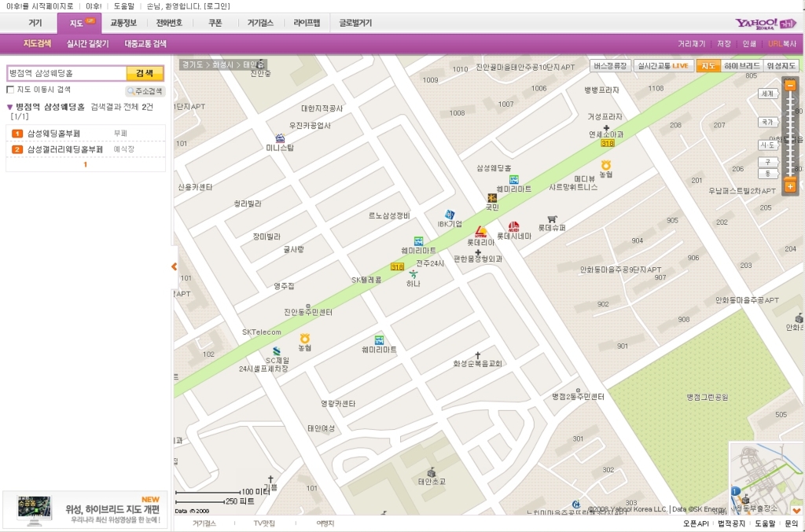This screenshot has height=532, width=805.
Task: Click the 편한몸정형외과 clinic cross icon
Action: [477, 252]
